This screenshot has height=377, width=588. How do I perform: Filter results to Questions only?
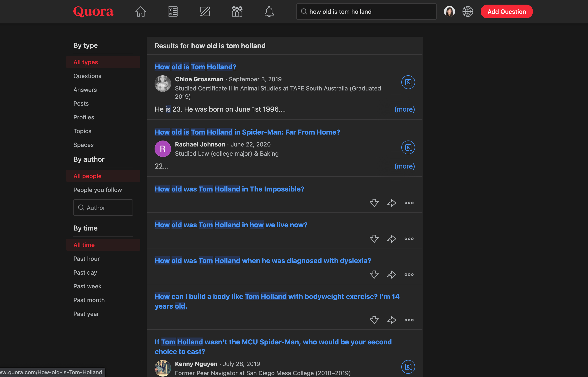pos(87,76)
